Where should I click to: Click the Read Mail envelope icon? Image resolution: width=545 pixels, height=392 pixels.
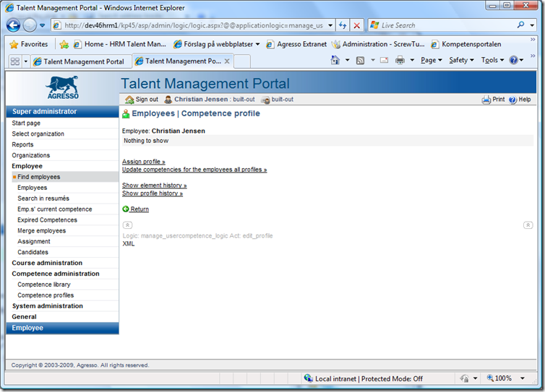384,60
